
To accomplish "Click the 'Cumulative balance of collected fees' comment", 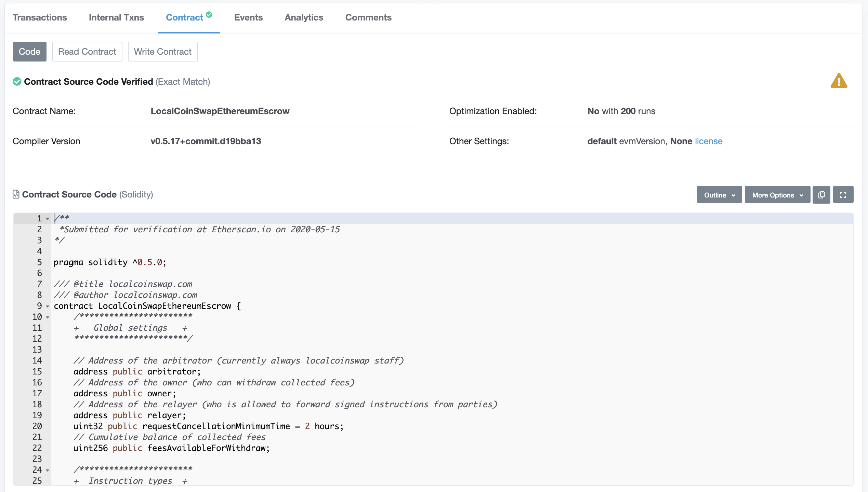I will coord(170,437).
